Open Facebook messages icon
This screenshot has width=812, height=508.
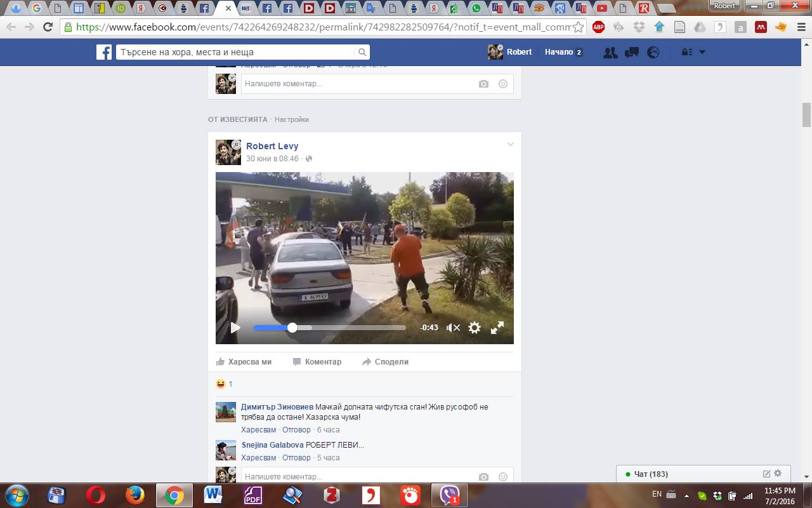[x=631, y=53]
